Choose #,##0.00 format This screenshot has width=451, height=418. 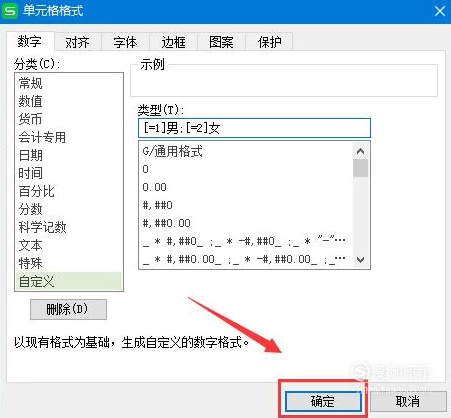click(246, 223)
